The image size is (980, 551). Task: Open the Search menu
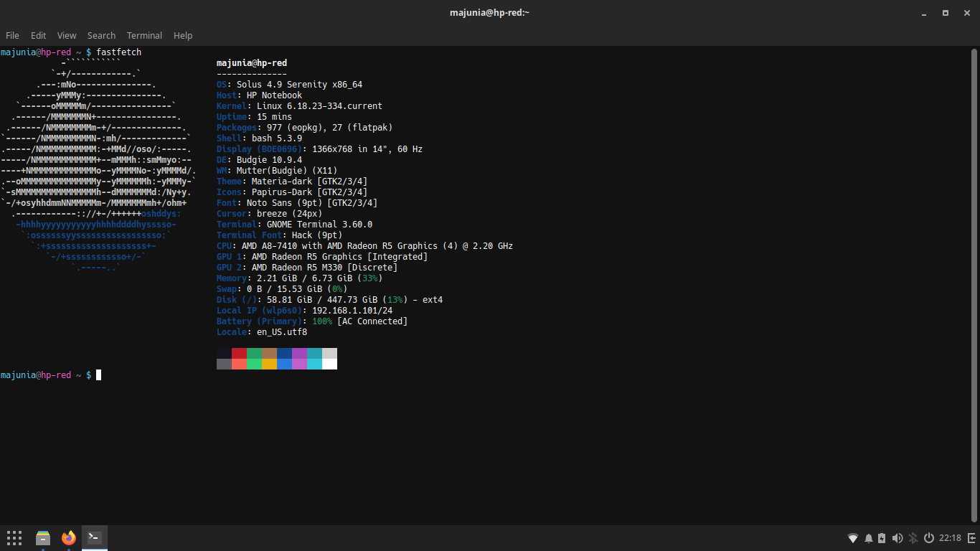[101, 35]
